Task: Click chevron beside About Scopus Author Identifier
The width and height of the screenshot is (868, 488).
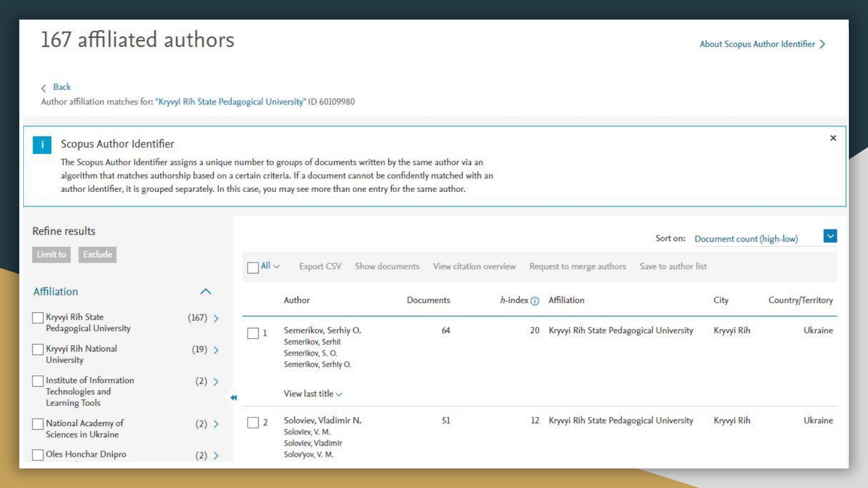Action: coord(822,45)
